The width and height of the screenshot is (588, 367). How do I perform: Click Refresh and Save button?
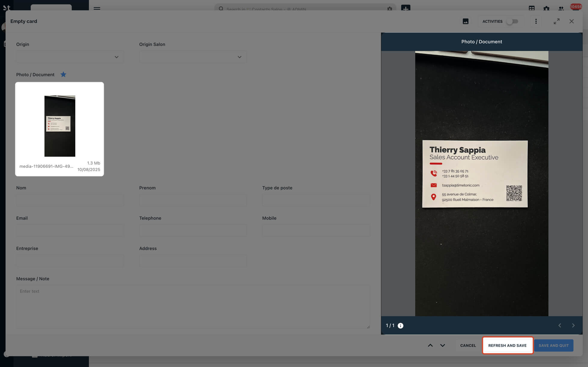point(507,345)
